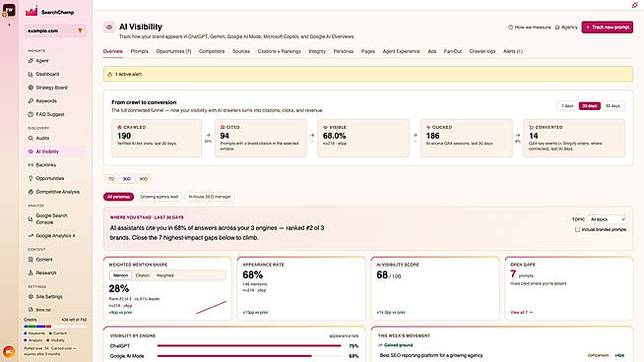The image size is (644, 362).
Task: Filter by All personas chip
Action: click(118, 197)
